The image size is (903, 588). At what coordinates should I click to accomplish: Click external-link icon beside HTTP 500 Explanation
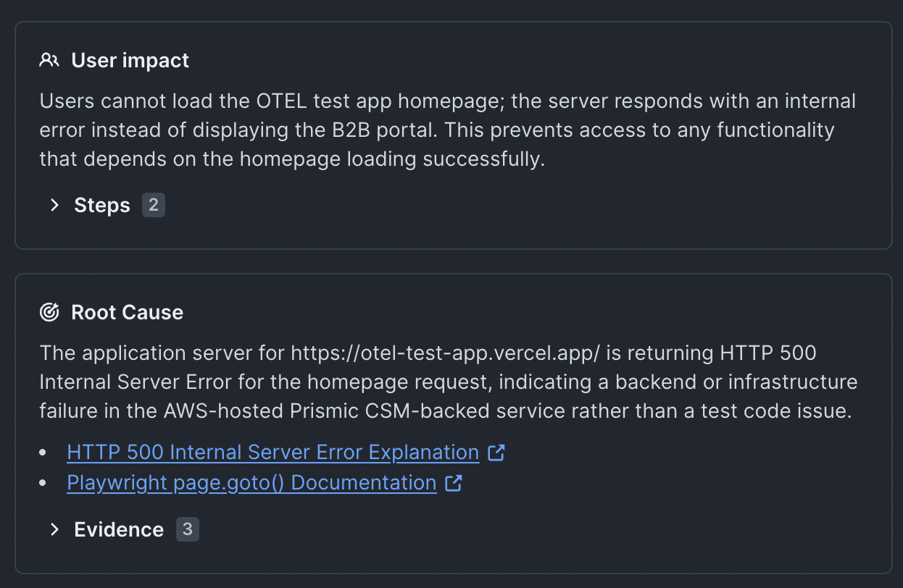496,453
